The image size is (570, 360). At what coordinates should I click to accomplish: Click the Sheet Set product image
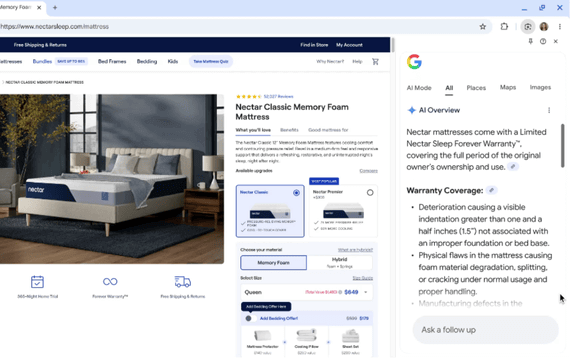(350, 336)
